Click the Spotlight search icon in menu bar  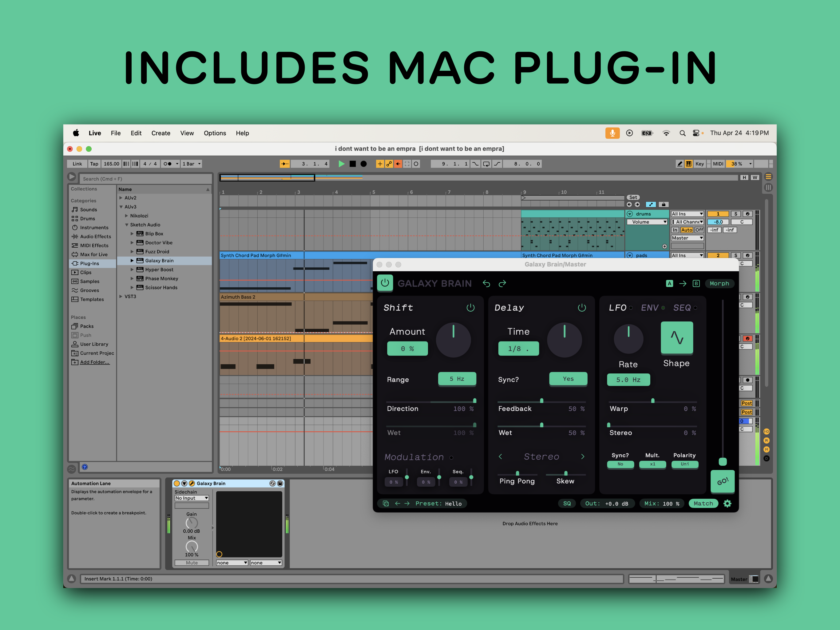682,133
